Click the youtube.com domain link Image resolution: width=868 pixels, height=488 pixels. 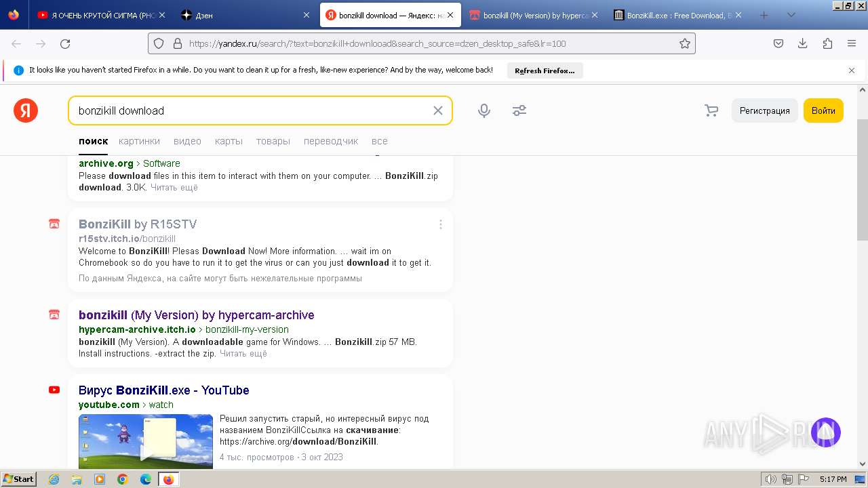tap(109, 405)
